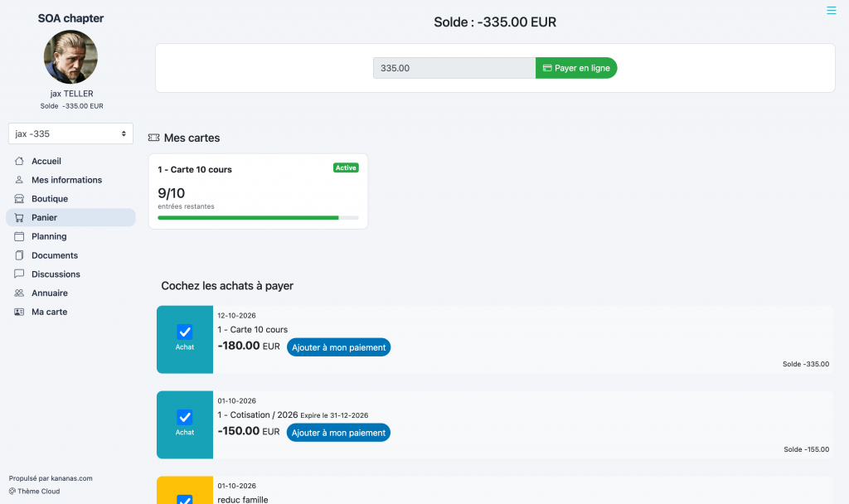Screen dimensions: 849x504
Task: Click the Thème Cloud palette icon
Action: (12, 491)
